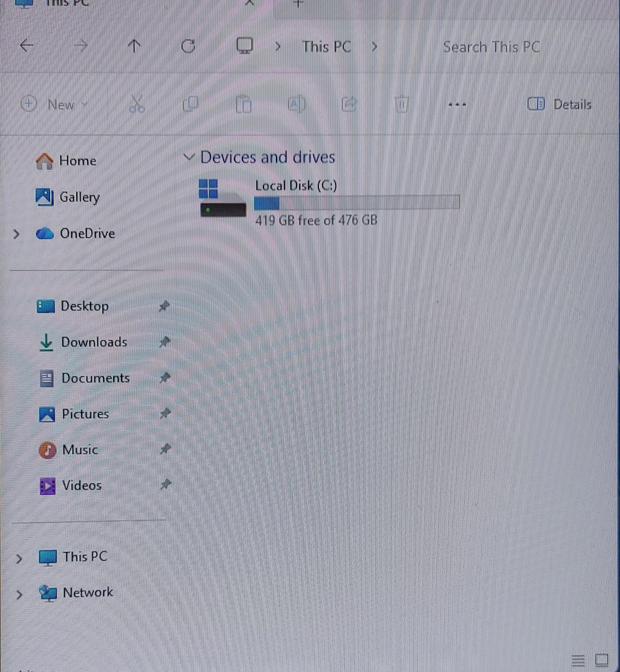Click the Share toolbar icon
Image resolution: width=620 pixels, height=672 pixels.
coord(349,104)
